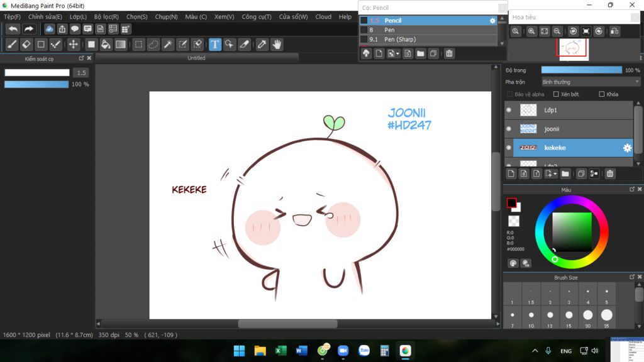Switch to the Untitled canvas tab
Screen dimensions: 644x362
(x=196, y=58)
